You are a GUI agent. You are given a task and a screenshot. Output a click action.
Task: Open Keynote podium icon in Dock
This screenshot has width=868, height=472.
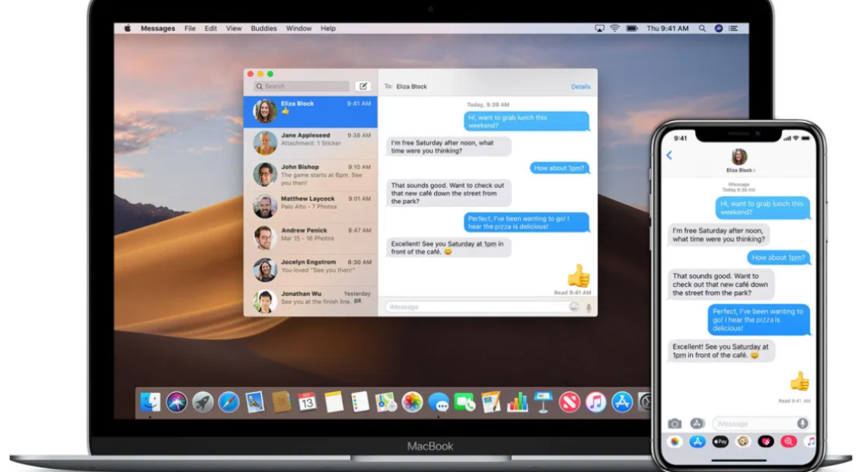pyautogui.click(x=543, y=402)
